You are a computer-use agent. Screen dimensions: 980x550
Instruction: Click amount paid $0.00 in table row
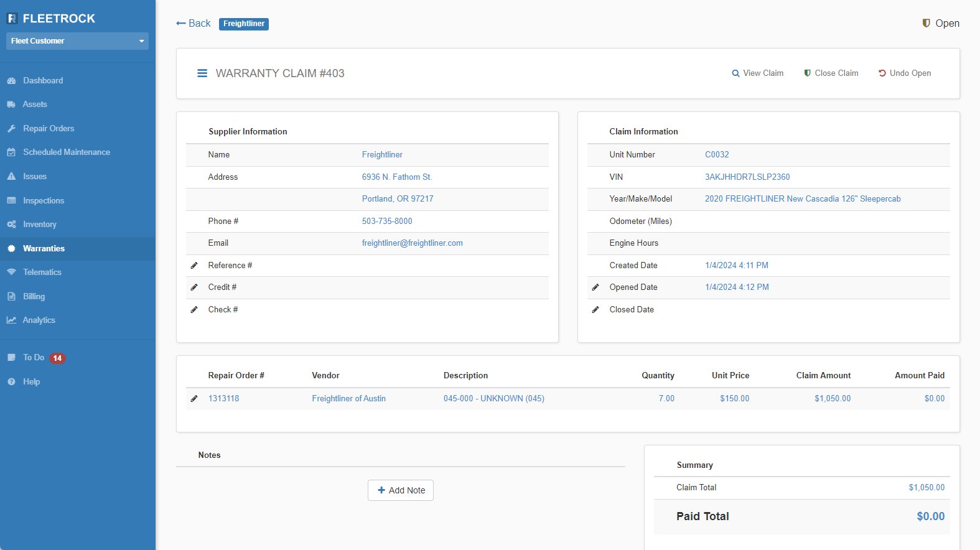(x=935, y=399)
